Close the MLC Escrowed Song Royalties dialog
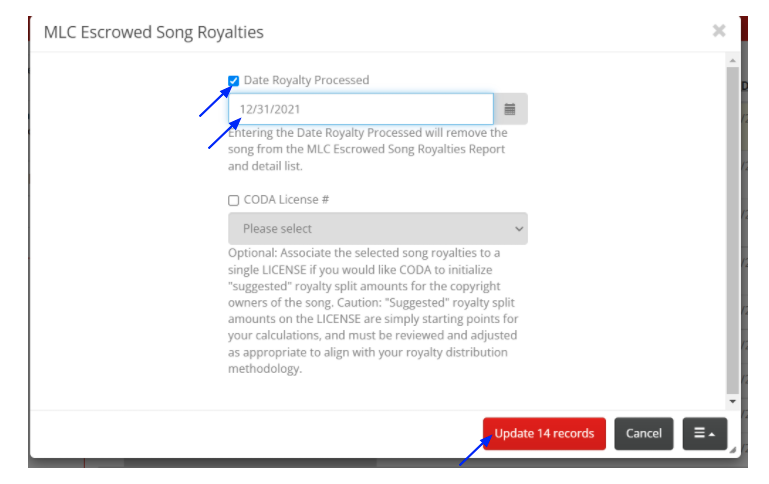769x484 pixels. click(719, 31)
